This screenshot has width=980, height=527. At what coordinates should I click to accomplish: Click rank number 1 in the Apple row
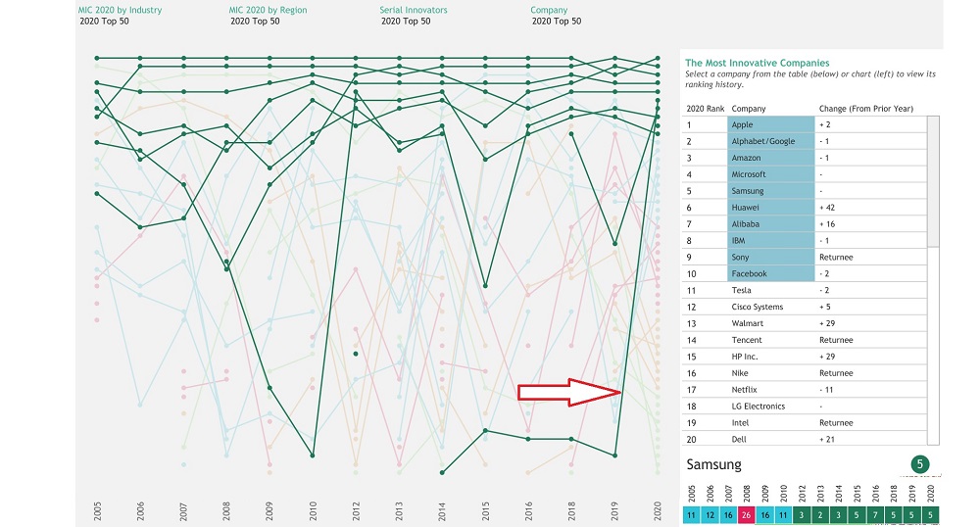(689, 124)
